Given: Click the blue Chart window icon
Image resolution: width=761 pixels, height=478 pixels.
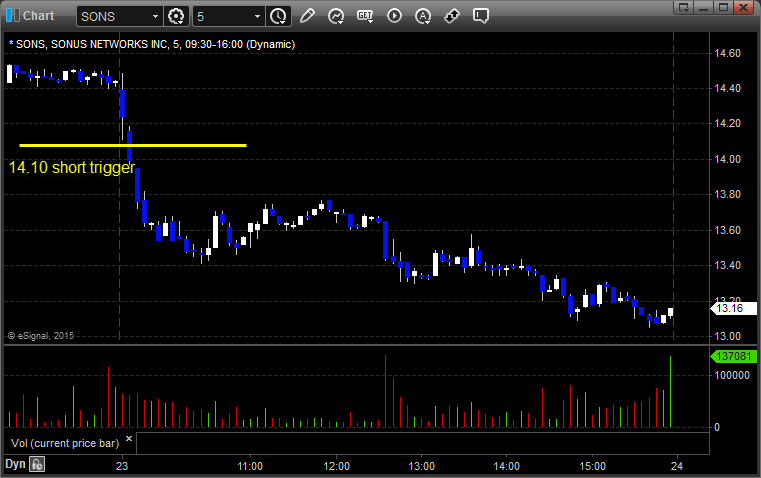Looking at the screenshot, I should [x=12, y=16].
